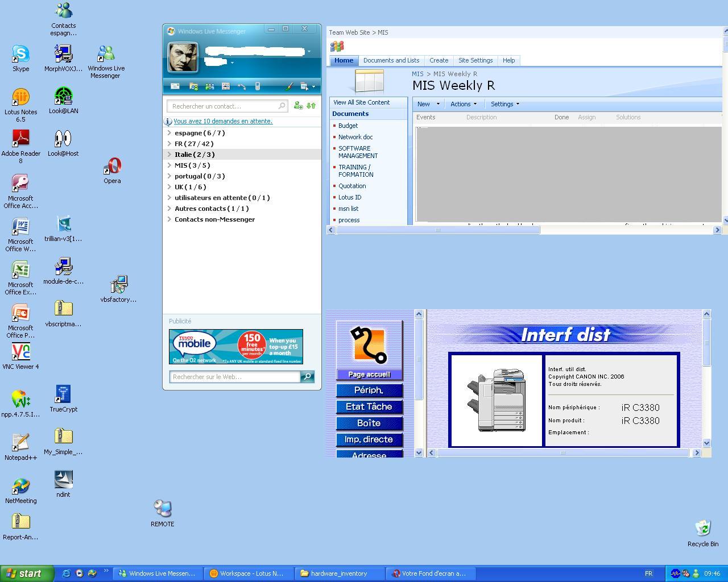Click the Vous avez 10 demandes en attente link
728x582 pixels.
(x=223, y=121)
